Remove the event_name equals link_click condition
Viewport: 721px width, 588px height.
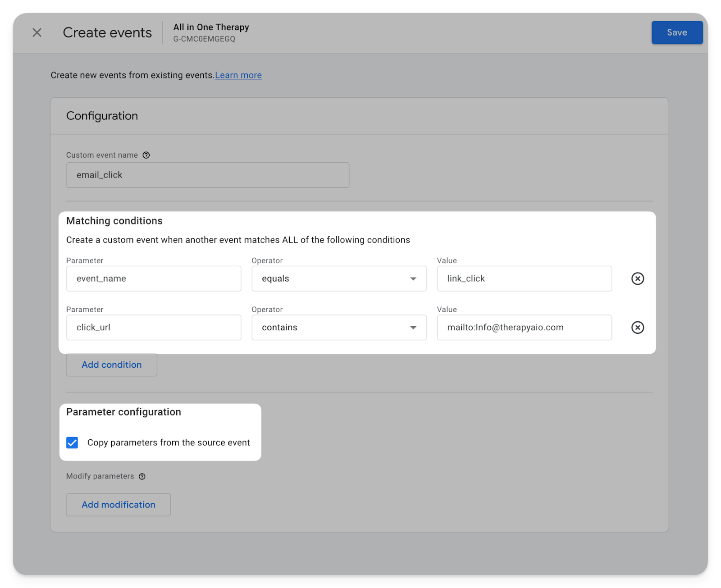[637, 278]
